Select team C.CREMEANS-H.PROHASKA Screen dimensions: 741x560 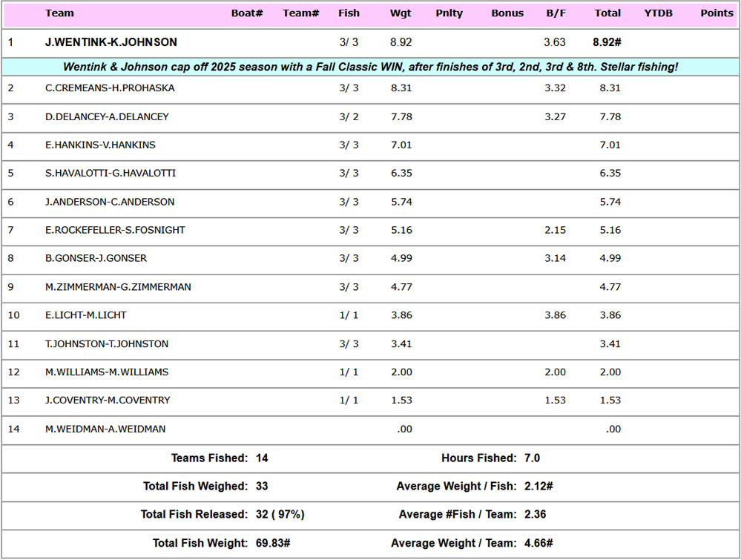pyautogui.click(x=110, y=88)
